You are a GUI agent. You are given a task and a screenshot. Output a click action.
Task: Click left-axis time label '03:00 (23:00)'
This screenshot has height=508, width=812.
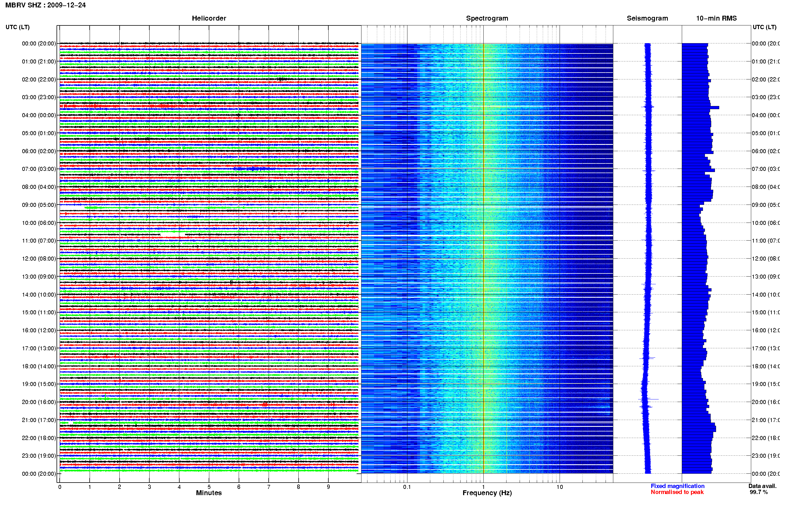pyautogui.click(x=39, y=97)
